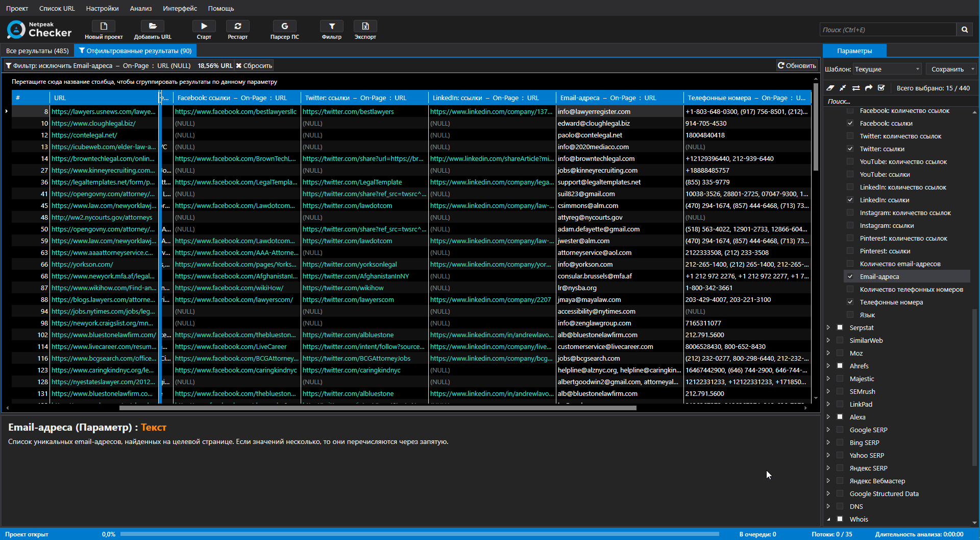Click the checkmark box icon in parameters toolbar
Screen dimensions: 980x540
[x=881, y=88]
